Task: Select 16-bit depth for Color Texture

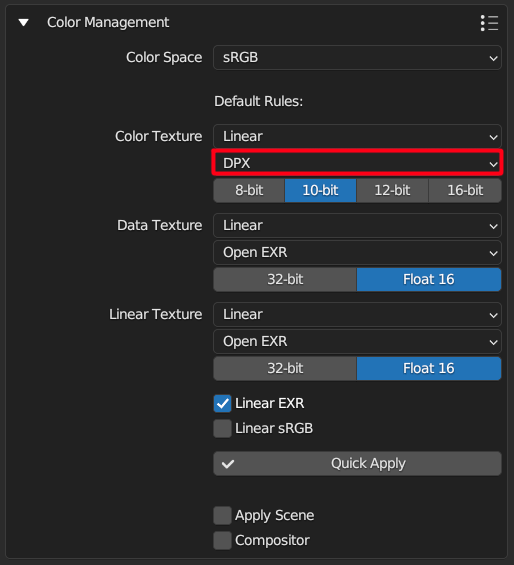Action: click(x=465, y=190)
